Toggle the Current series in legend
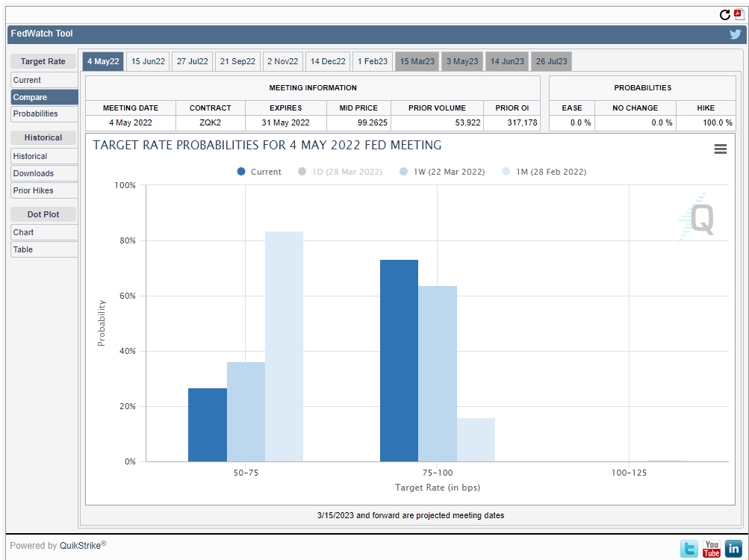Screen dimensions: 749x560 pyautogui.click(x=259, y=172)
